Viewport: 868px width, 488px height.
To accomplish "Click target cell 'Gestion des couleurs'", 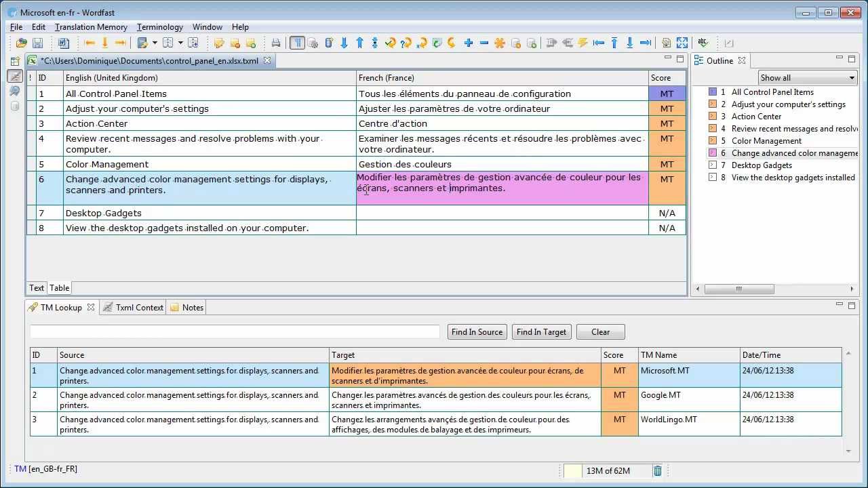I will pos(502,164).
